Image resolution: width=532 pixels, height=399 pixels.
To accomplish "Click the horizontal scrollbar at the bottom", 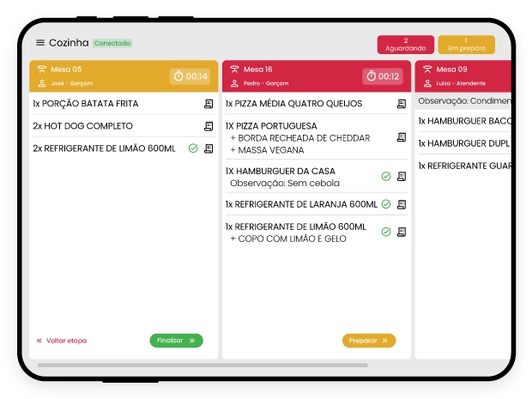I will 203,365.
